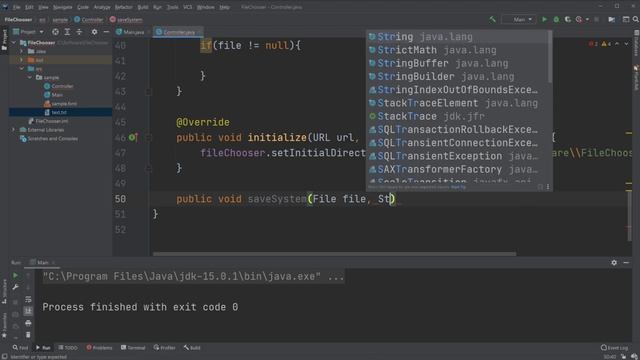Open the Problems tool window
The height and width of the screenshot is (360, 640).
[x=99, y=348]
